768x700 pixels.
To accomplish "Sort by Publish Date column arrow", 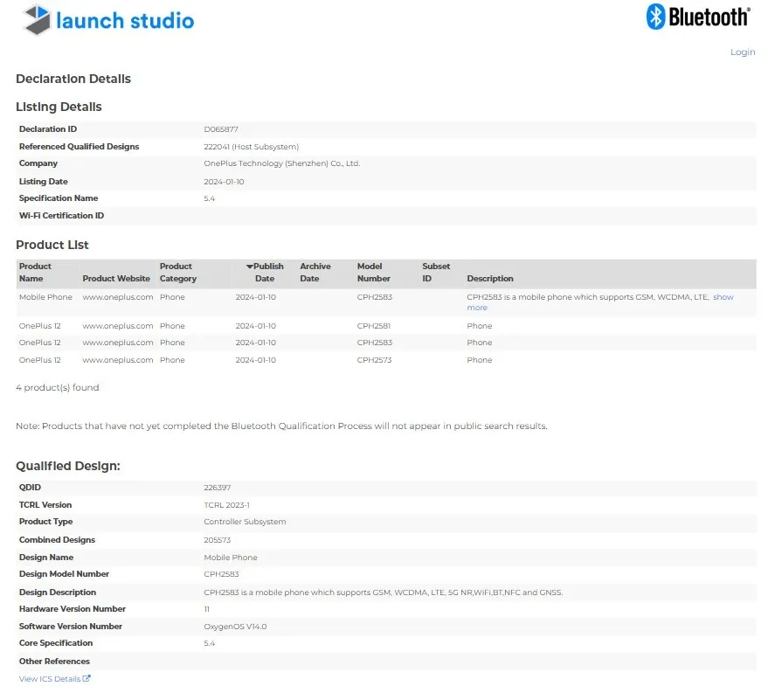I will (x=250, y=267).
